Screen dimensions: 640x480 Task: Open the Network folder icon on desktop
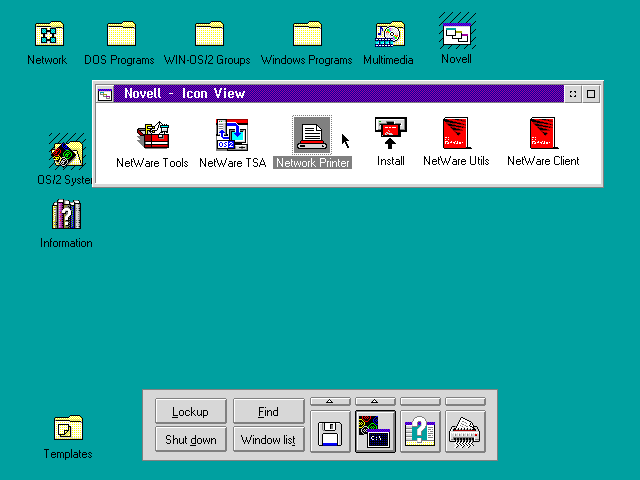(49, 34)
